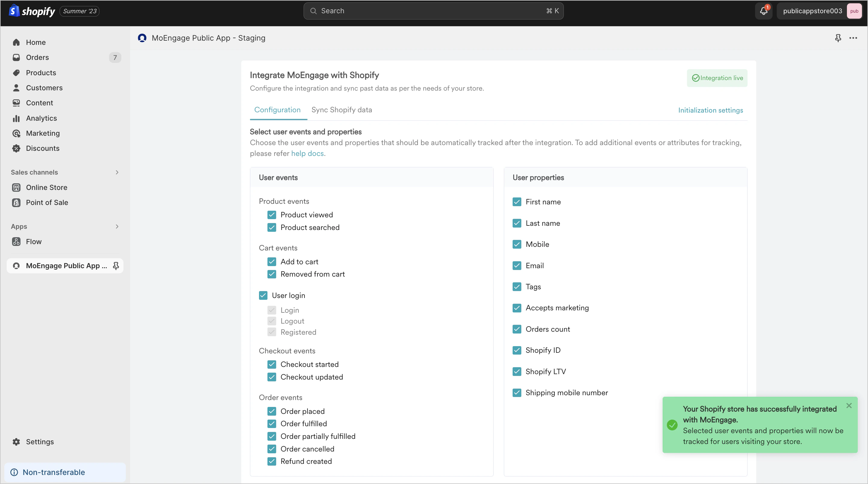The height and width of the screenshot is (484, 868).
Task: Dismiss the success toast notification
Action: click(849, 405)
